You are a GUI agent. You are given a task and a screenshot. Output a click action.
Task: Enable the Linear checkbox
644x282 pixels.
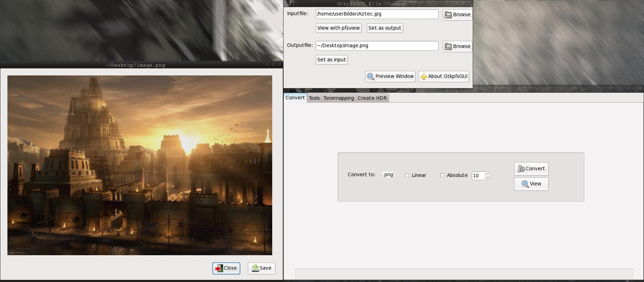(407, 176)
